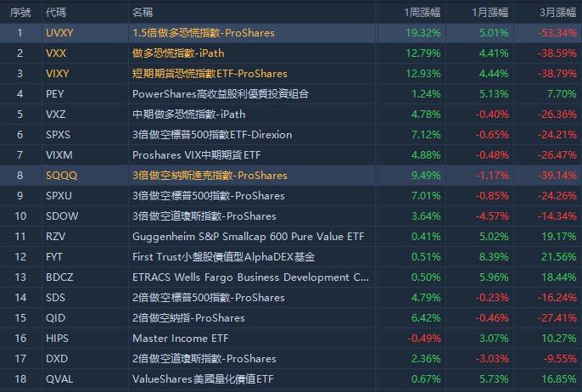582x392 pixels.
Task: Open 2倍做空納指-ProShares name cell
Action: click(188, 318)
